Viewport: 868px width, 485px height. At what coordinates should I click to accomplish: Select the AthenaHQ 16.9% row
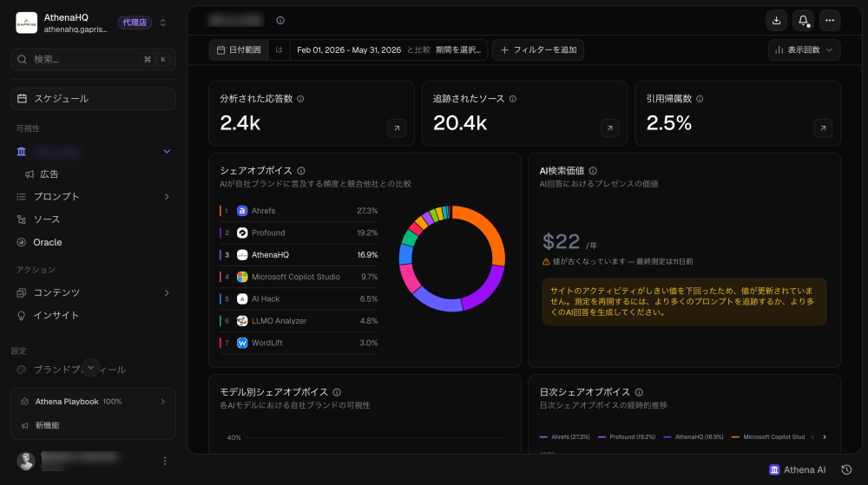[x=299, y=255]
